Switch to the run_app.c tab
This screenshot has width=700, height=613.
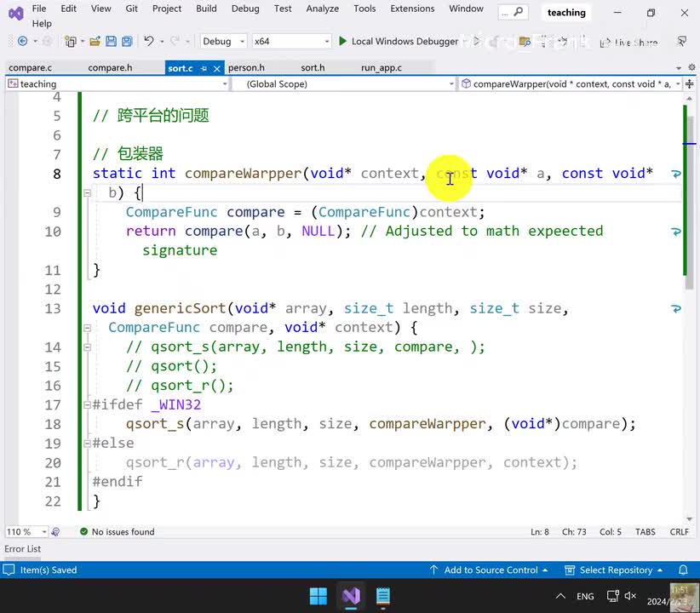382,68
